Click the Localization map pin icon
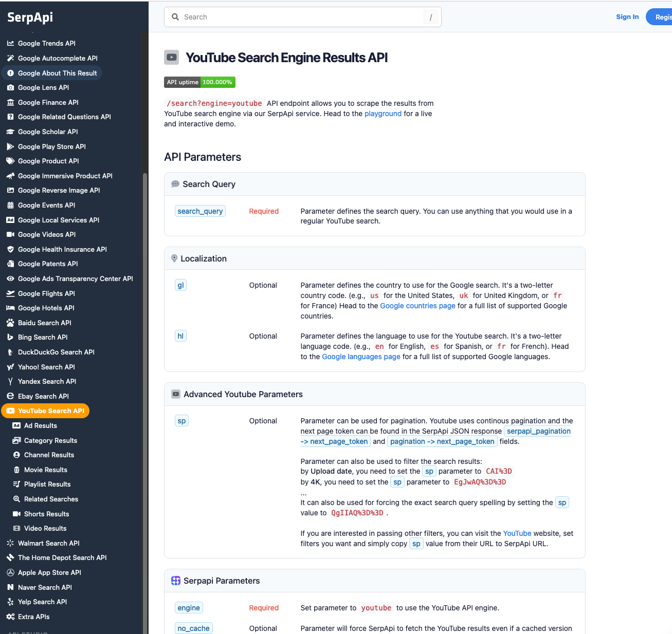This screenshot has height=634, width=672. 174,258
